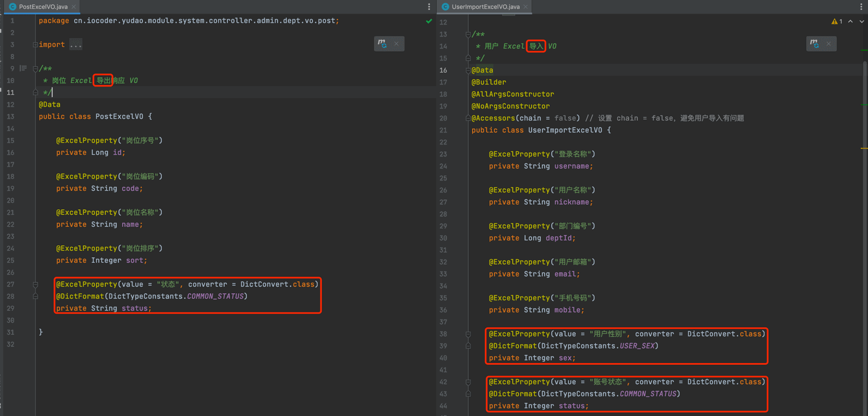Click the green inspection checkmark in PostExcelVO
Screen dimensions: 868x416
(429, 21)
